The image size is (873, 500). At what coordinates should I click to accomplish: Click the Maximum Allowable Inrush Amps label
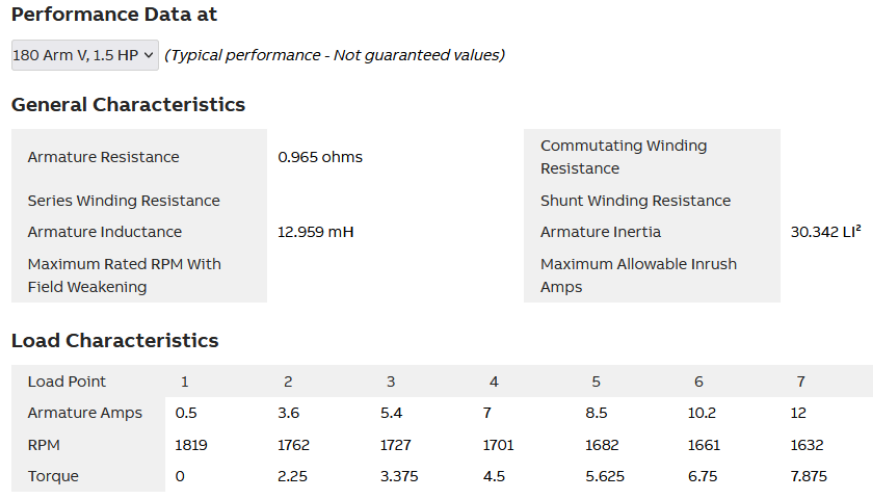tap(638, 275)
